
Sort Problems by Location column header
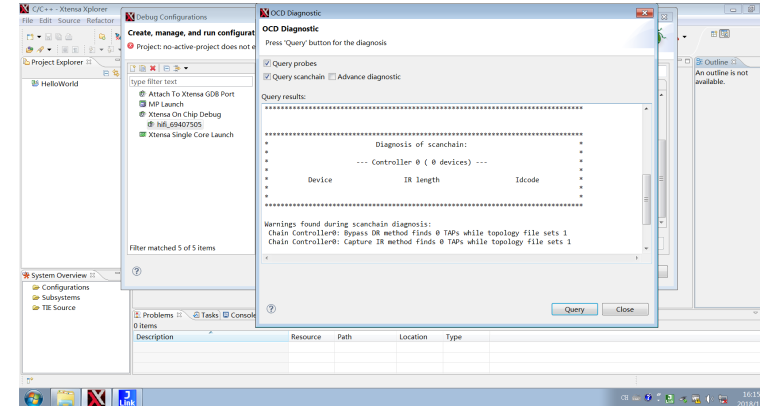click(x=420, y=337)
